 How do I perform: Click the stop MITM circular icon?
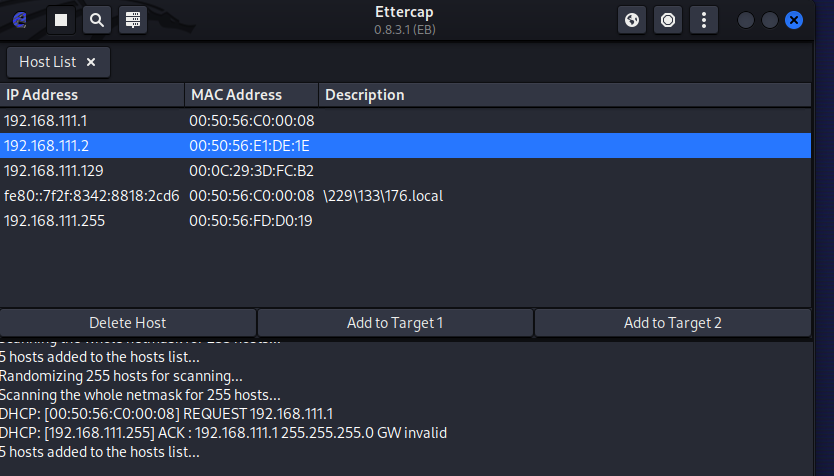click(x=668, y=20)
